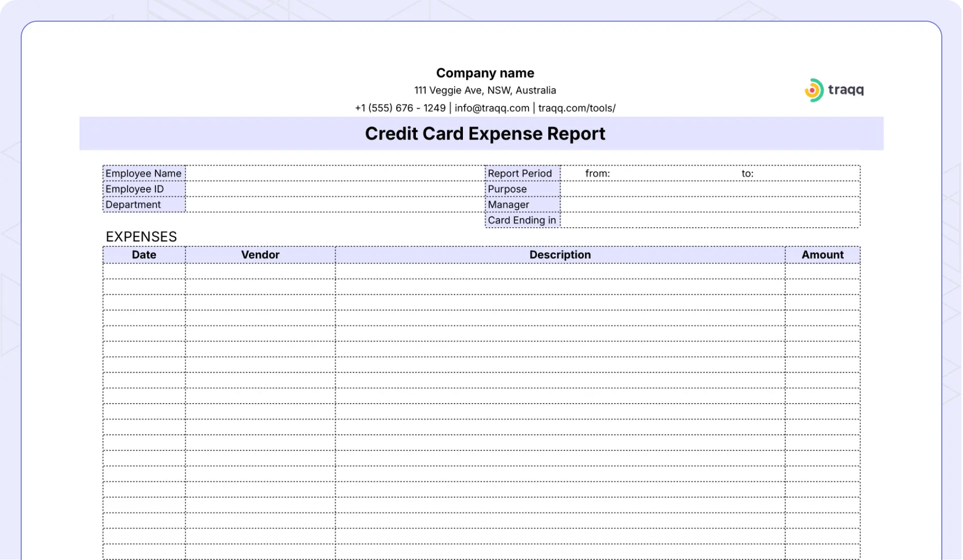Click the traqq logo icon

click(814, 90)
